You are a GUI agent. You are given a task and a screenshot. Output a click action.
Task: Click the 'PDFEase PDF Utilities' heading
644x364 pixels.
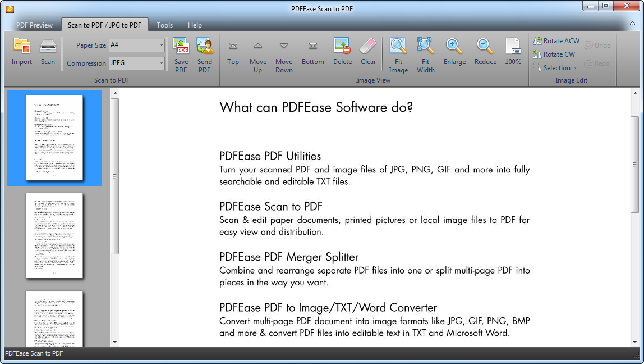click(x=270, y=156)
